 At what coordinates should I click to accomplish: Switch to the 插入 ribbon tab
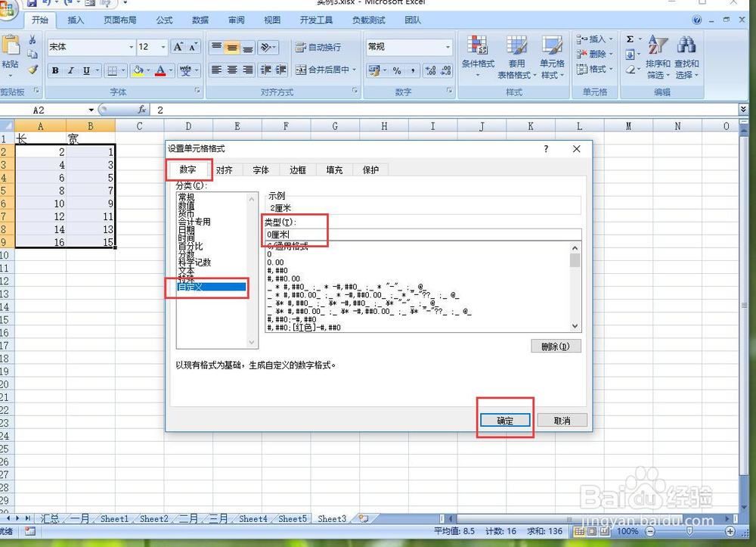pyautogui.click(x=76, y=20)
